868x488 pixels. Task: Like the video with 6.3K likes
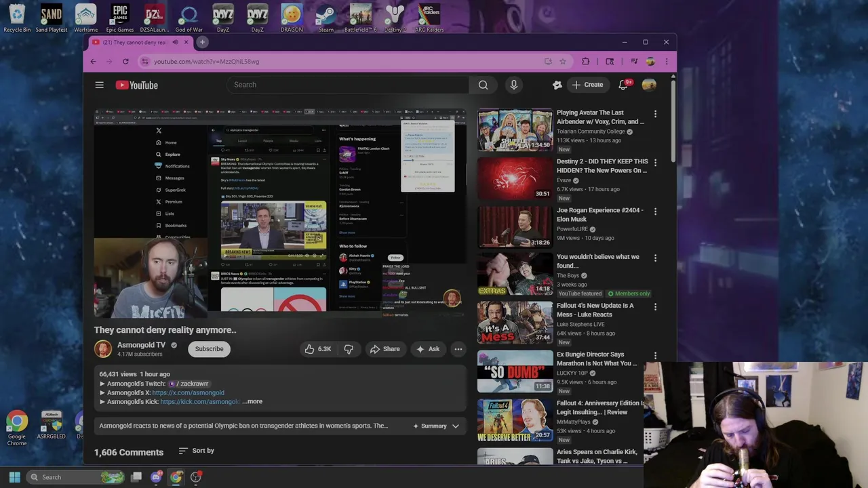(x=317, y=349)
